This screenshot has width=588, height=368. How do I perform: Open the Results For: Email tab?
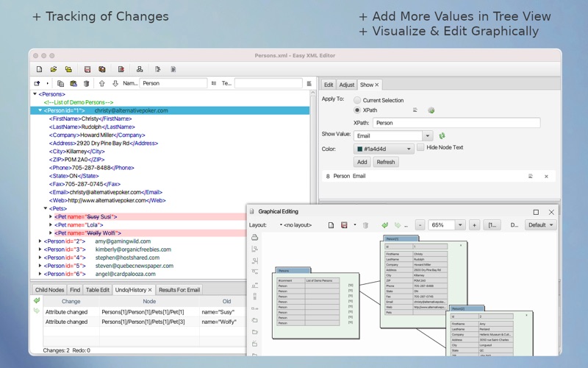tap(179, 290)
